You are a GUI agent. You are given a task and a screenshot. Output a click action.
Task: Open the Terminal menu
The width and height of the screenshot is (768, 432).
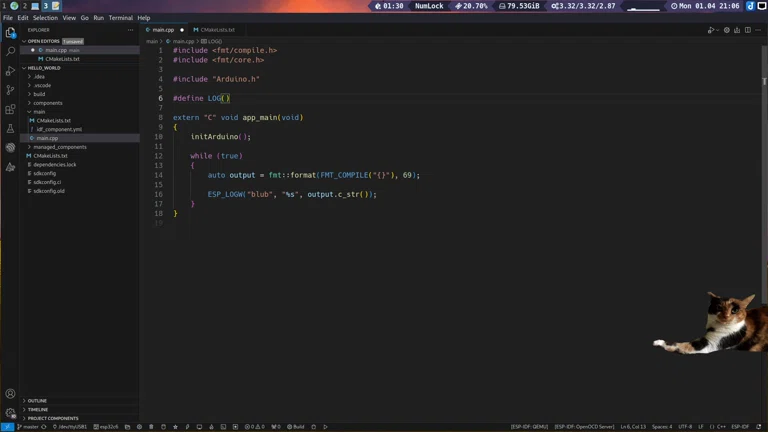120,18
